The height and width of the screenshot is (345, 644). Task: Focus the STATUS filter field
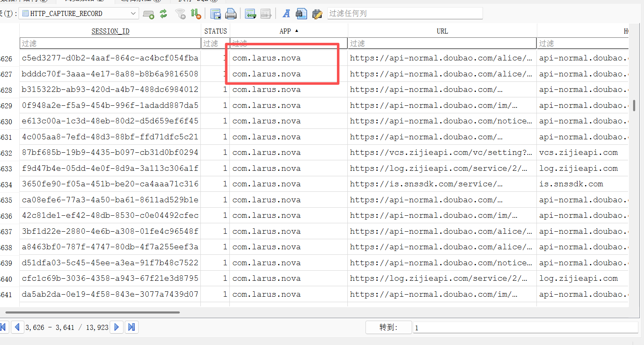216,43
